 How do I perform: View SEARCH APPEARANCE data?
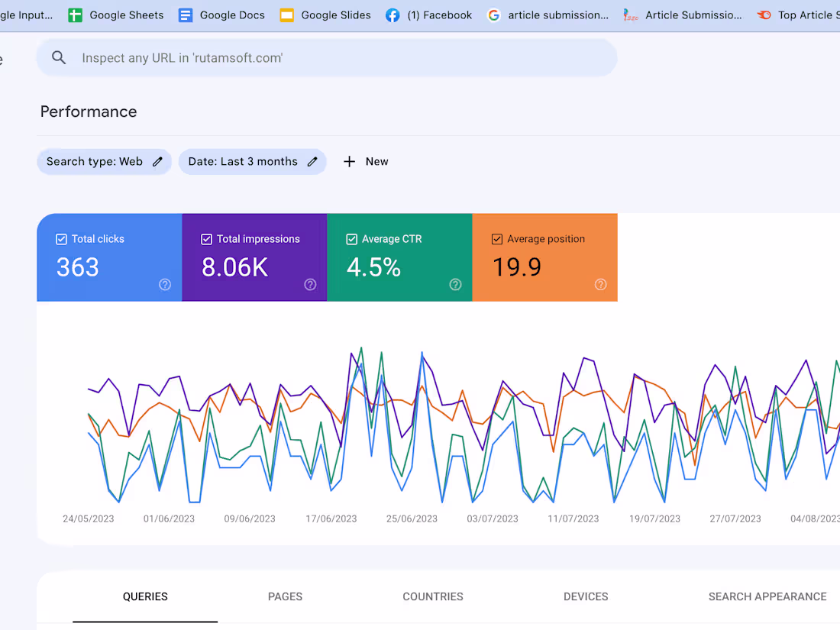click(x=767, y=596)
